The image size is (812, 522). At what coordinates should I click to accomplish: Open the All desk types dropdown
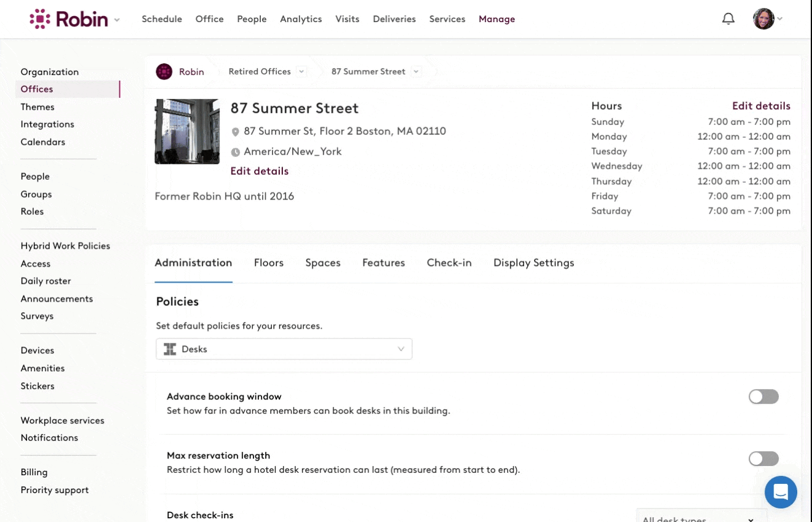(x=702, y=516)
